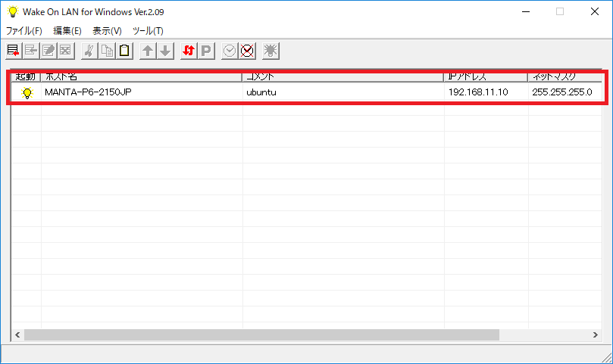Sort by the 起動 column header
Viewport: 613px width, 364px height.
point(26,76)
